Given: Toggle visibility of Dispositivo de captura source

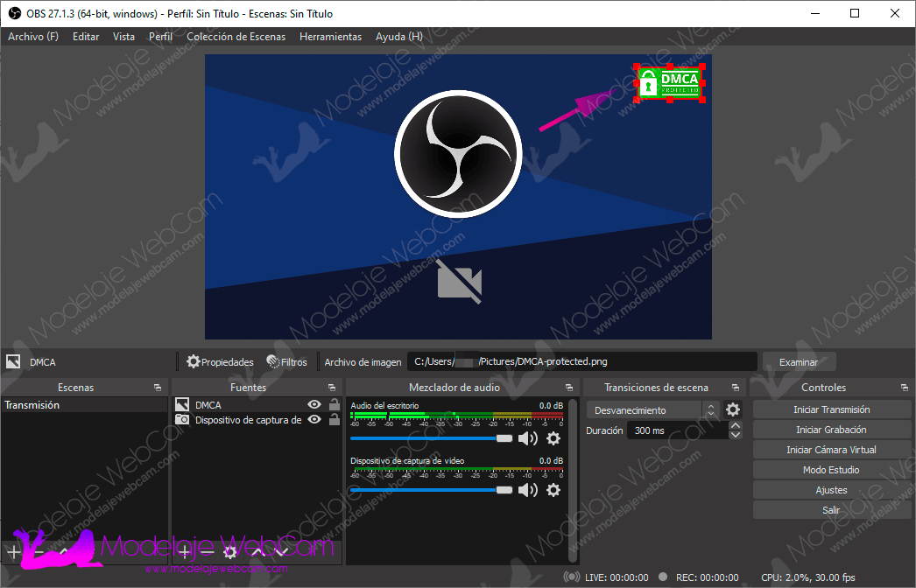Looking at the screenshot, I should [x=314, y=420].
